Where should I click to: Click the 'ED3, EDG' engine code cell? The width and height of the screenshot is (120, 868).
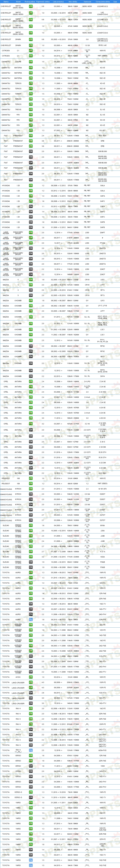(103, 136)
